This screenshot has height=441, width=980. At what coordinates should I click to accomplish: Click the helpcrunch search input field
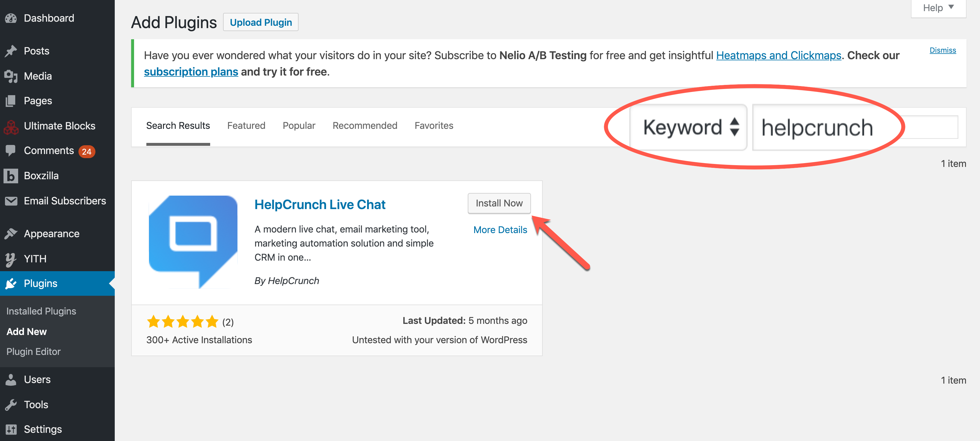coord(855,127)
